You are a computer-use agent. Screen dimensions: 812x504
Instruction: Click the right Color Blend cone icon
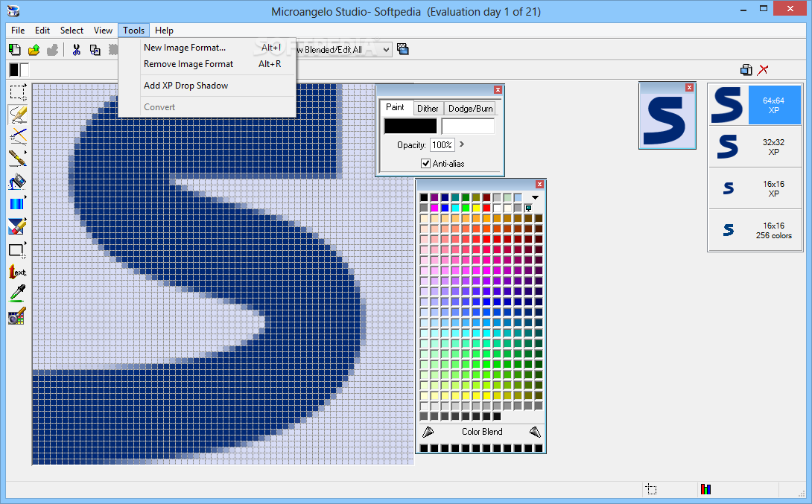tap(535, 432)
